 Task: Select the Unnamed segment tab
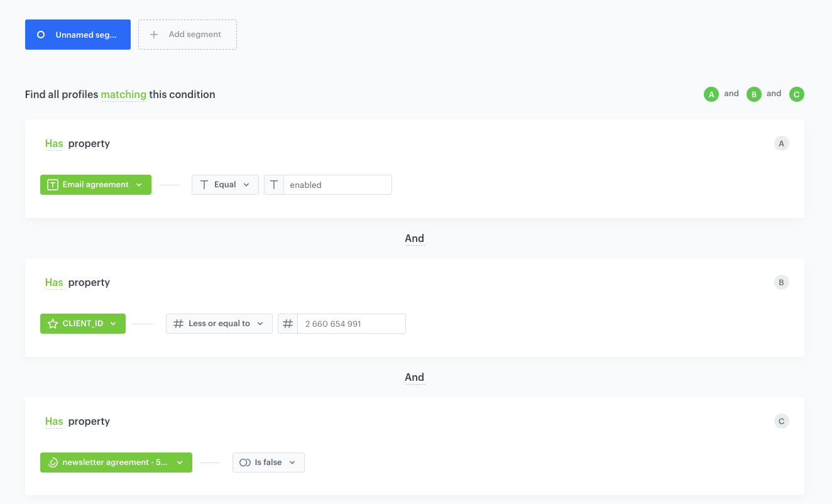(x=77, y=35)
